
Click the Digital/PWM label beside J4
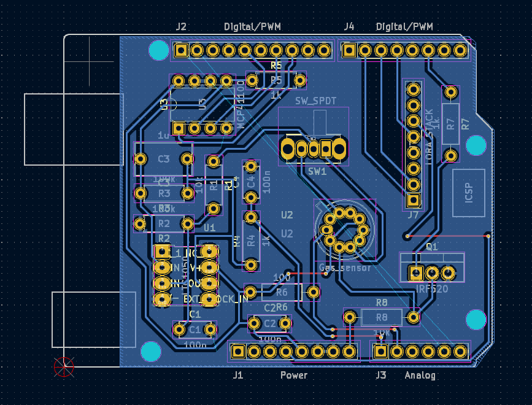click(404, 27)
